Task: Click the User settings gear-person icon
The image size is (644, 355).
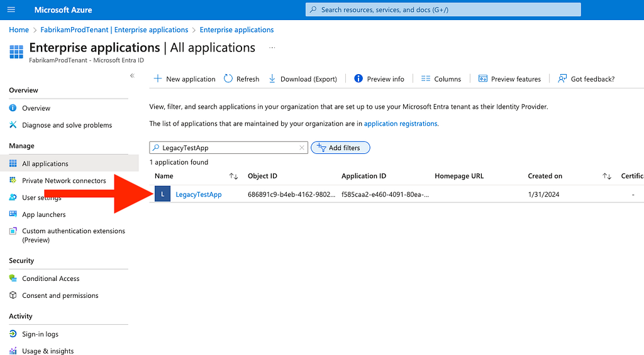Action: click(x=13, y=197)
